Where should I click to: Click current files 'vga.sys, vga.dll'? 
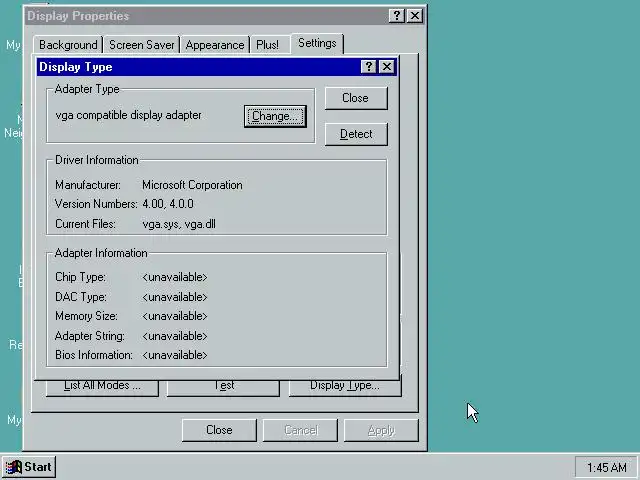179,224
